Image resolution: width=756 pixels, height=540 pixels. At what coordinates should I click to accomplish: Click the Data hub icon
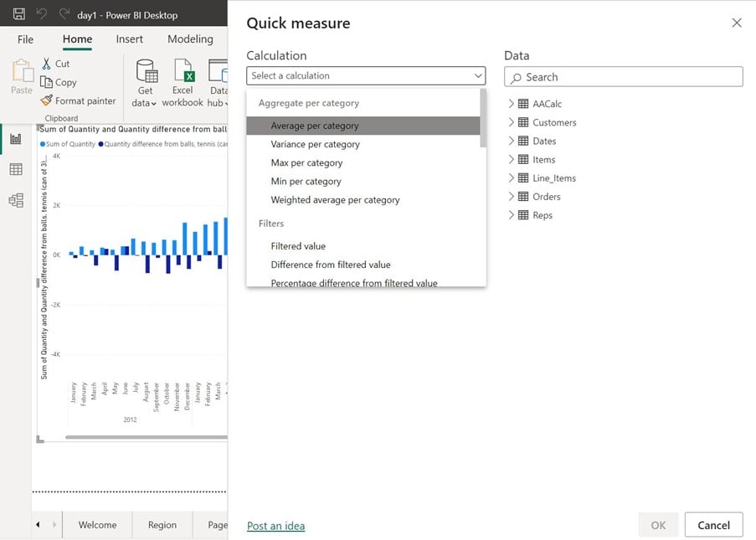tap(218, 70)
